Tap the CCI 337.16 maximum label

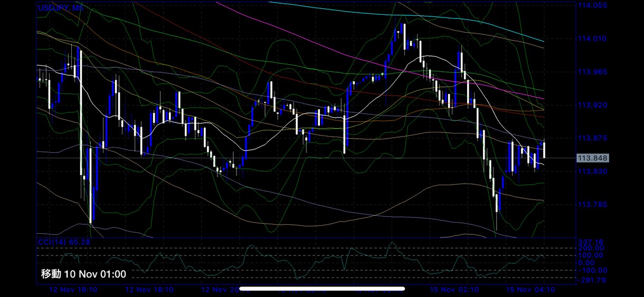(x=591, y=242)
